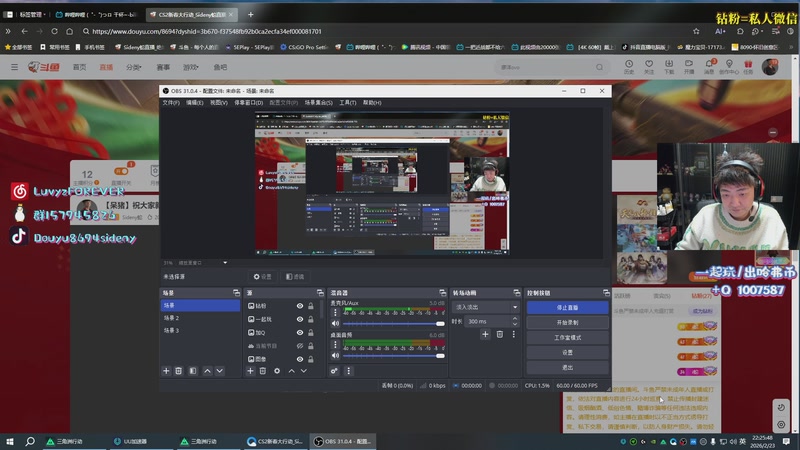800x450 pixels.
Task: Undock the 转场动画 transitions panel
Action: point(516,293)
